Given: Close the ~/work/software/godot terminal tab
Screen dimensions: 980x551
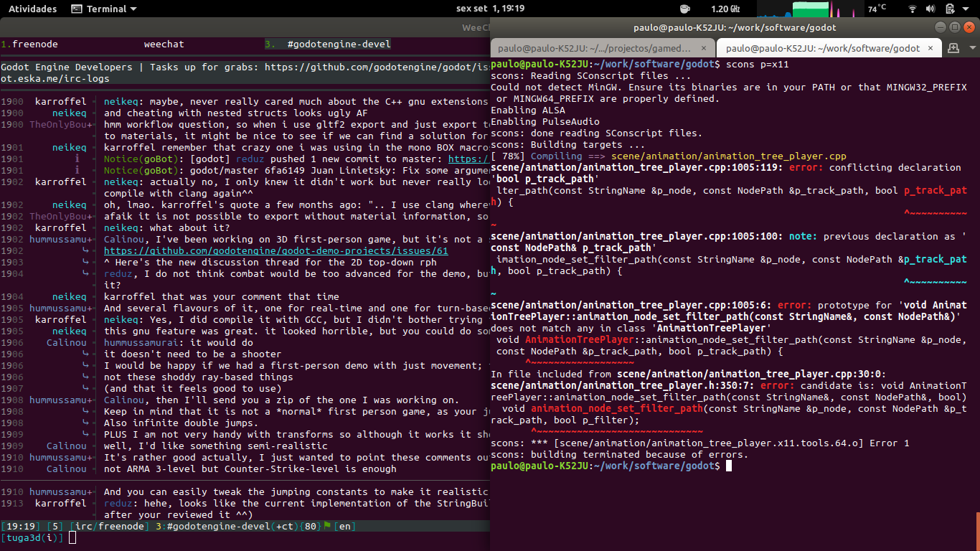Looking at the screenshot, I should click(x=932, y=48).
